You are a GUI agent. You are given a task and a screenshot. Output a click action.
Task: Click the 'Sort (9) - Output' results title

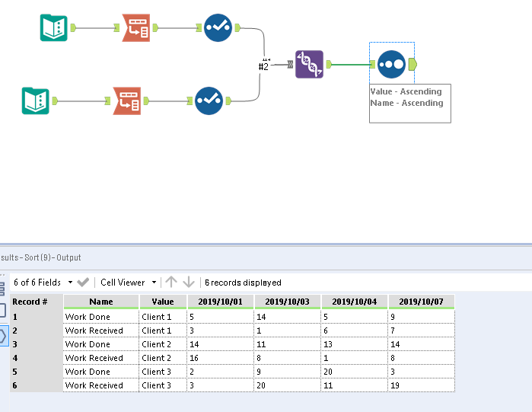40,257
